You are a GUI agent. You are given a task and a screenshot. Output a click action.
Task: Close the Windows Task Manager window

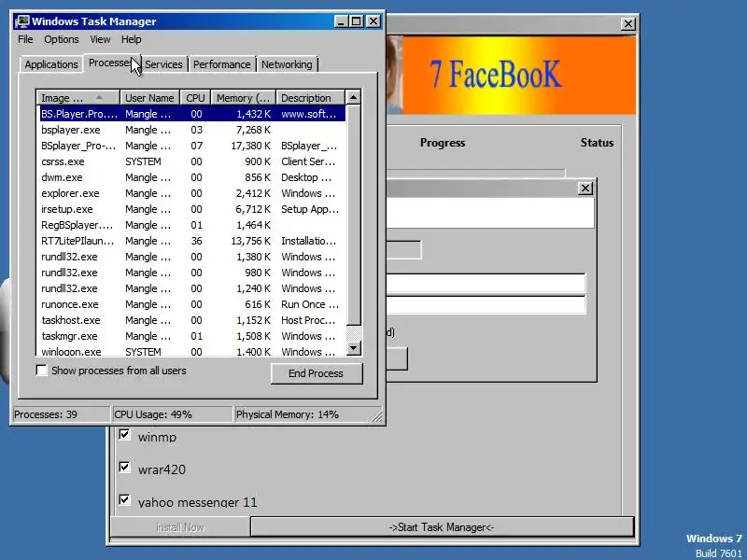tap(373, 21)
